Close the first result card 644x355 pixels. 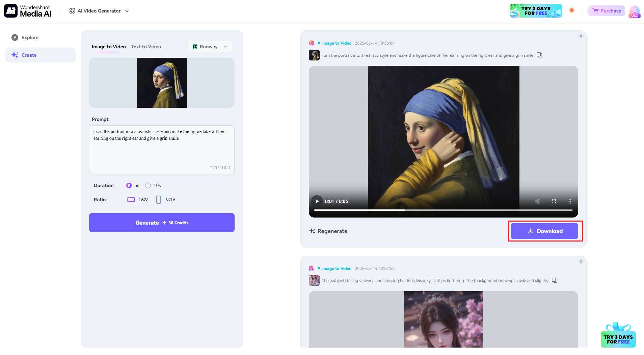coord(581,36)
